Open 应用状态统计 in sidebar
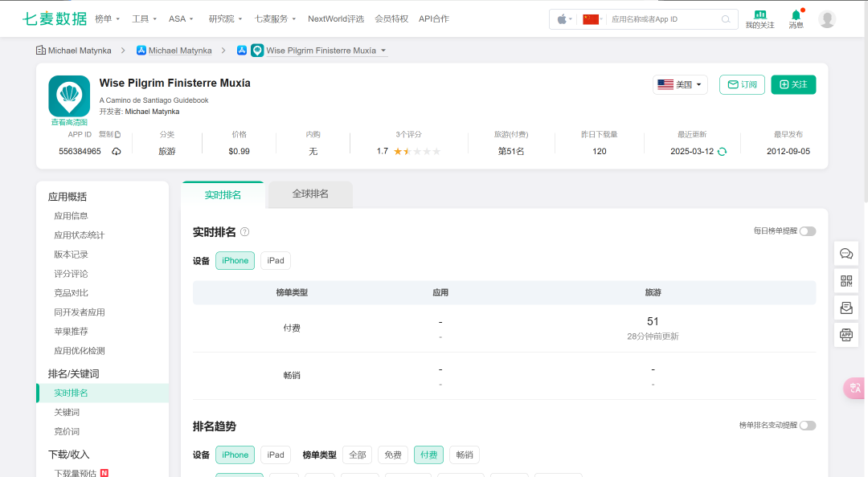 [79, 235]
